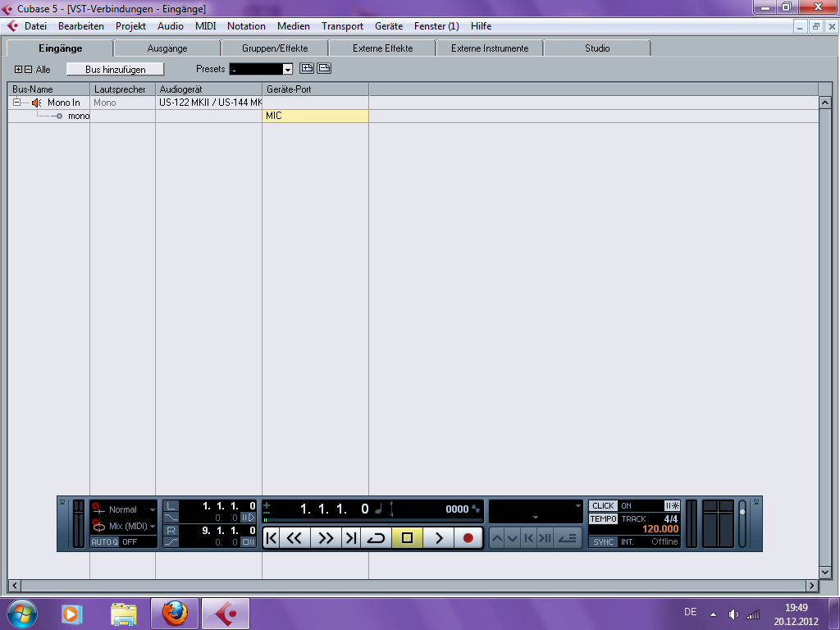Delete preset with the minus preset icon
Image resolution: width=840 pixels, height=630 pixels.
323,68
